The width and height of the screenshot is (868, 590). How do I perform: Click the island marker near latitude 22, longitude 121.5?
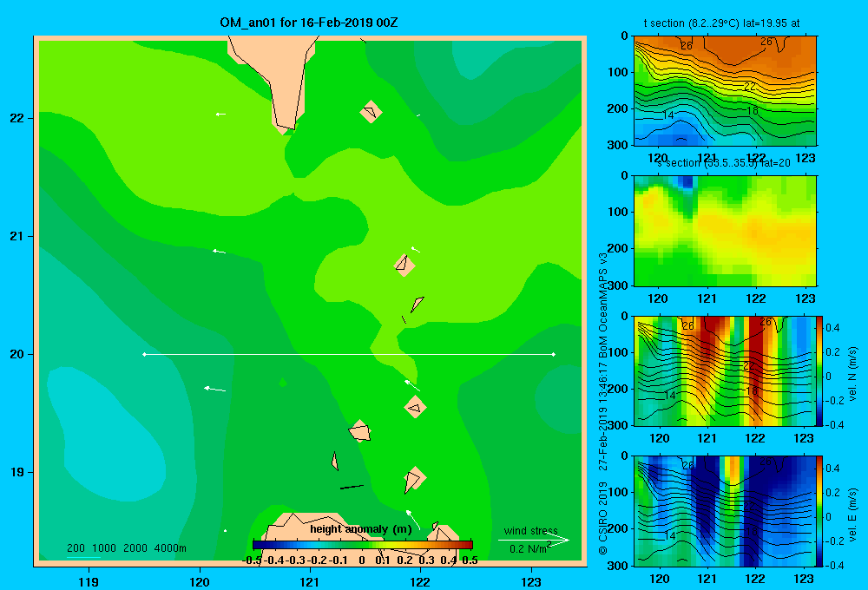point(371,112)
